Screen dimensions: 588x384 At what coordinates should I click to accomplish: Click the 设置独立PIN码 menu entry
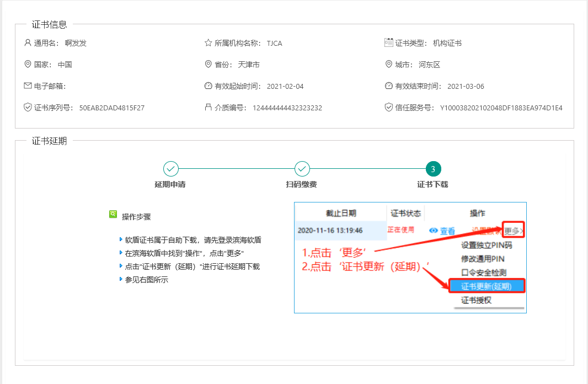(x=487, y=245)
